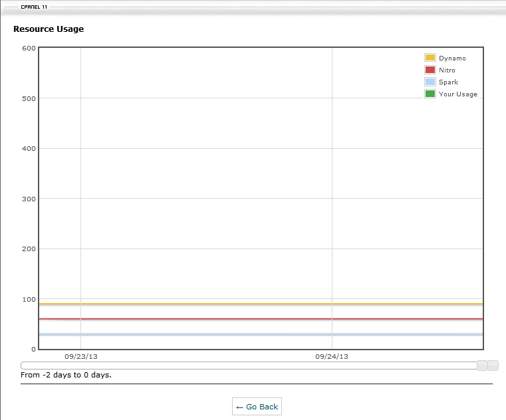506x420 pixels.
Task: Click the blue Spark line in chart
Action: click(199, 334)
